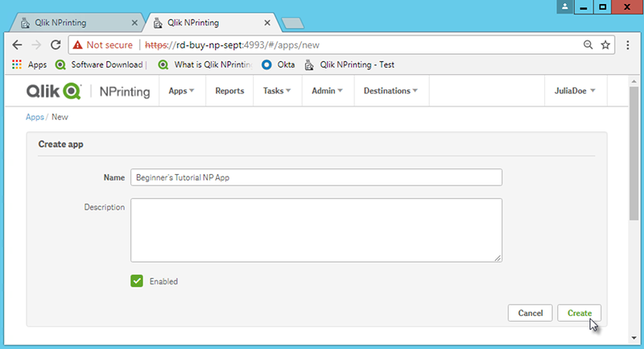Click into the Description text area
Screen dimensions: 644x349
click(316, 230)
